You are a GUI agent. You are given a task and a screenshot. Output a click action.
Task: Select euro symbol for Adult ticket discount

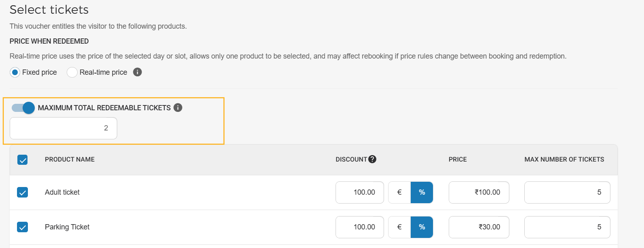pyautogui.click(x=399, y=192)
